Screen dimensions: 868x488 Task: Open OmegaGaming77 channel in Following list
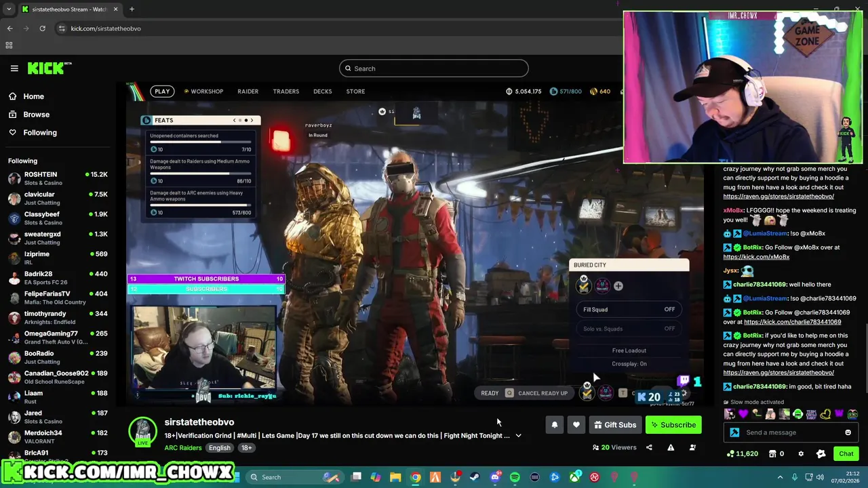point(58,338)
